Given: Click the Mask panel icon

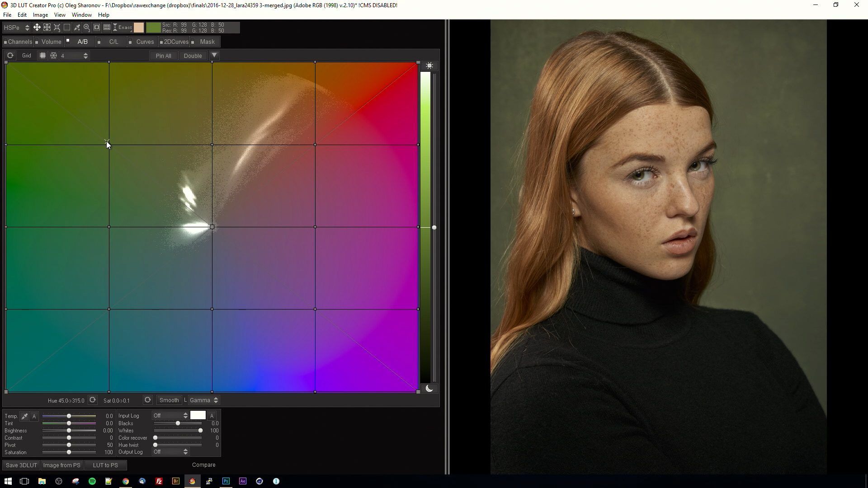Looking at the screenshot, I should tap(193, 42).
